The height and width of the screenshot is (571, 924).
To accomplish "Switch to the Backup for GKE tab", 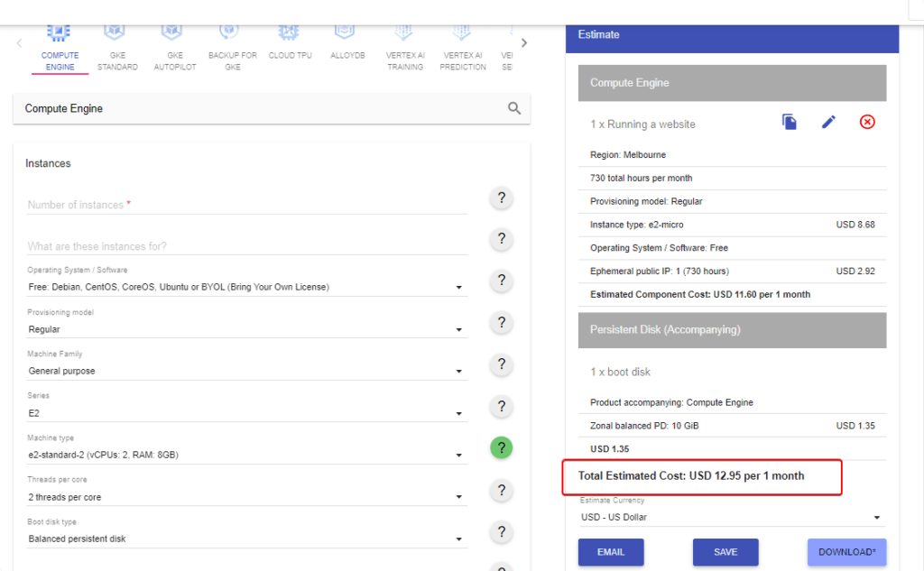I will (x=232, y=42).
